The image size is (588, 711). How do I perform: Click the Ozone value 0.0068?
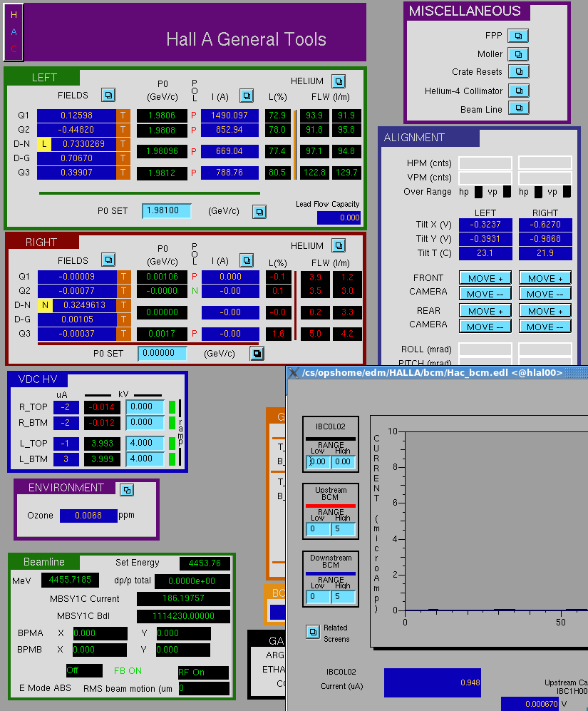click(x=88, y=516)
